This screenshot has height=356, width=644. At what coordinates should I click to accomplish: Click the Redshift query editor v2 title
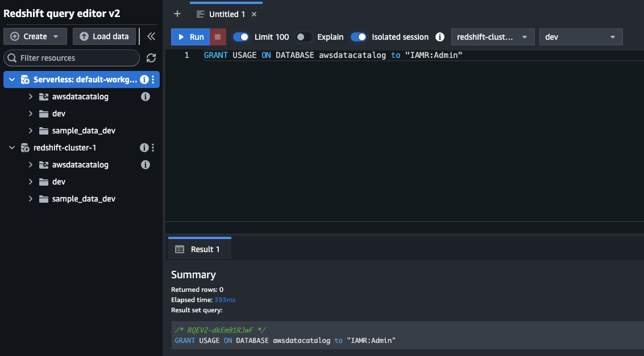(x=61, y=14)
